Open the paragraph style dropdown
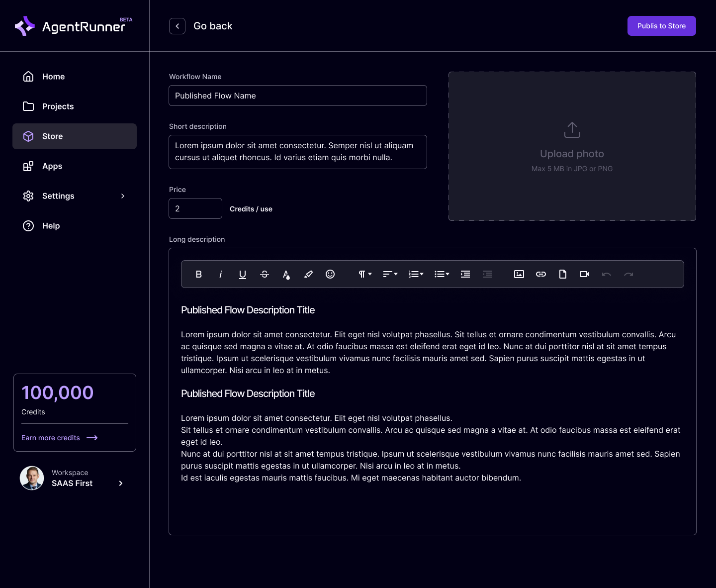 (363, 274)
